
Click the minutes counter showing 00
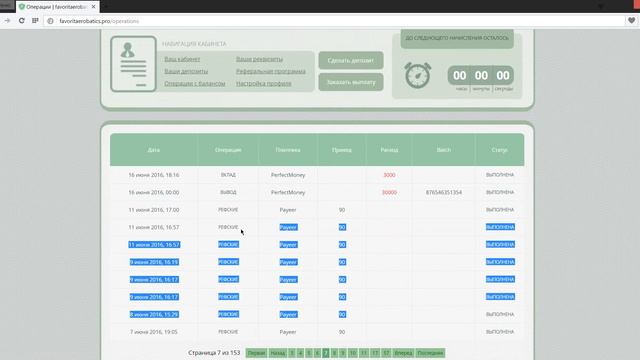point(481,76)
